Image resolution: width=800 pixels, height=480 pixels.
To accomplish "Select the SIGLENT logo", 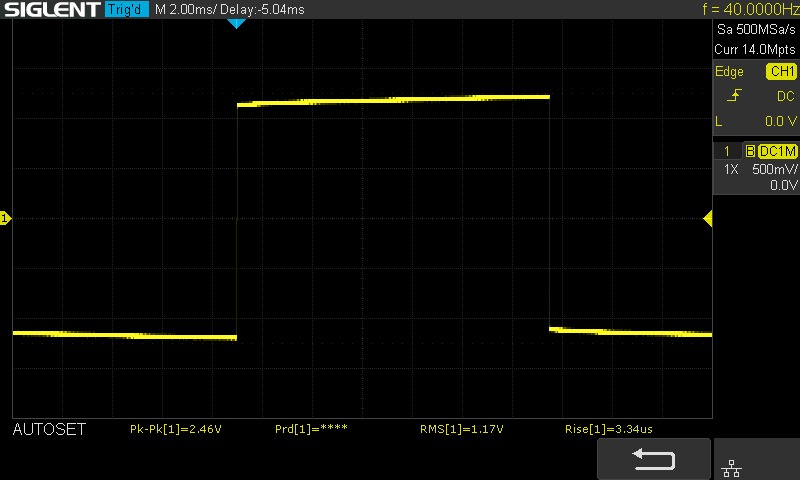I will click(x=52, y=9).
